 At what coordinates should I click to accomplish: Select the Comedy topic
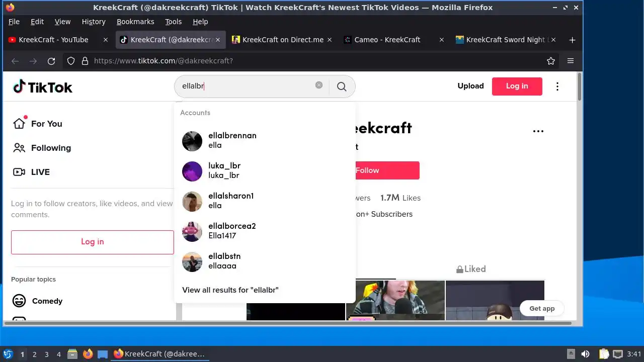(x=38, y=301)
